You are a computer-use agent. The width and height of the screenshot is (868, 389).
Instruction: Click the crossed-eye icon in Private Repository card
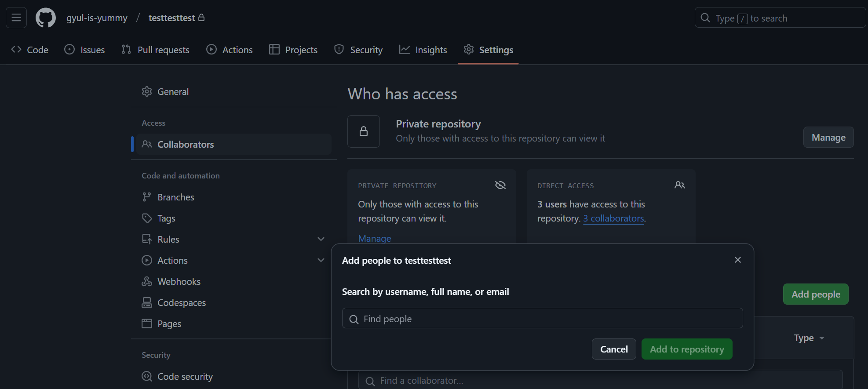click(x=500, y=185)
